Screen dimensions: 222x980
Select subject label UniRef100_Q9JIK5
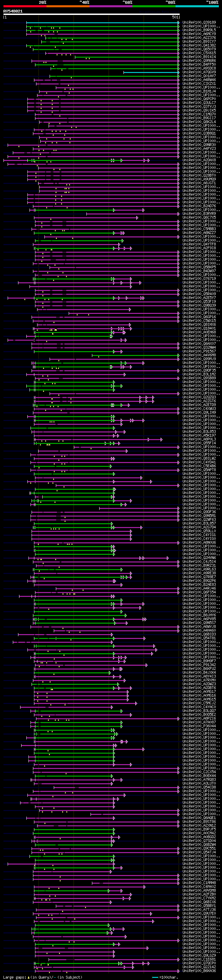click(x=199, y=110)
